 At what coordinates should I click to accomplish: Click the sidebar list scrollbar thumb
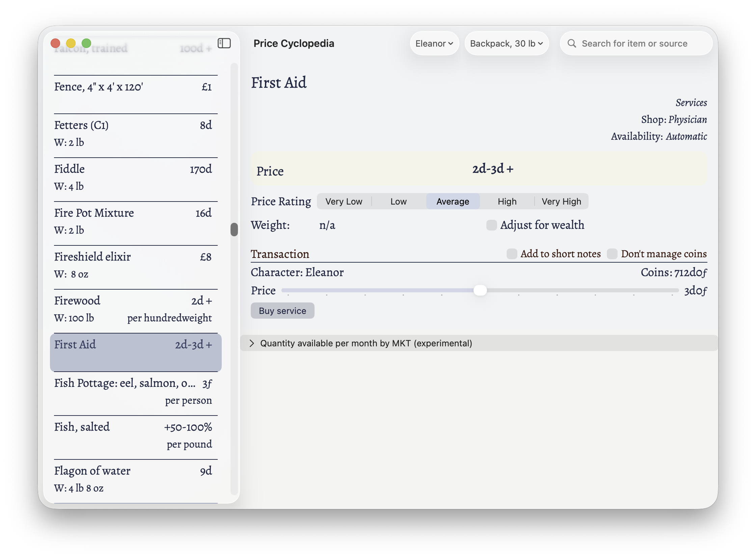pos(234,230)
